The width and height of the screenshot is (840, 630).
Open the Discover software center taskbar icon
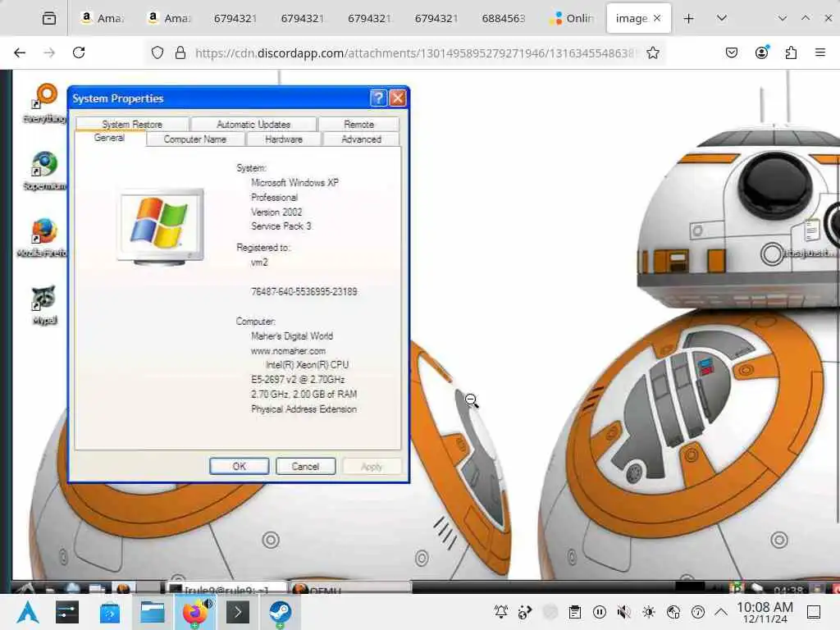pyautogui.click(x=110, y=612)
